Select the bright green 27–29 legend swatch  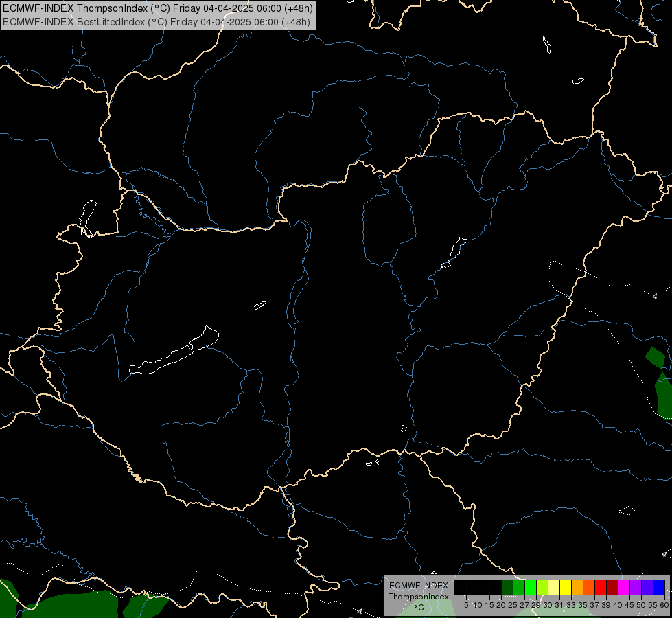pyautogui.click(x=531, y=587)
